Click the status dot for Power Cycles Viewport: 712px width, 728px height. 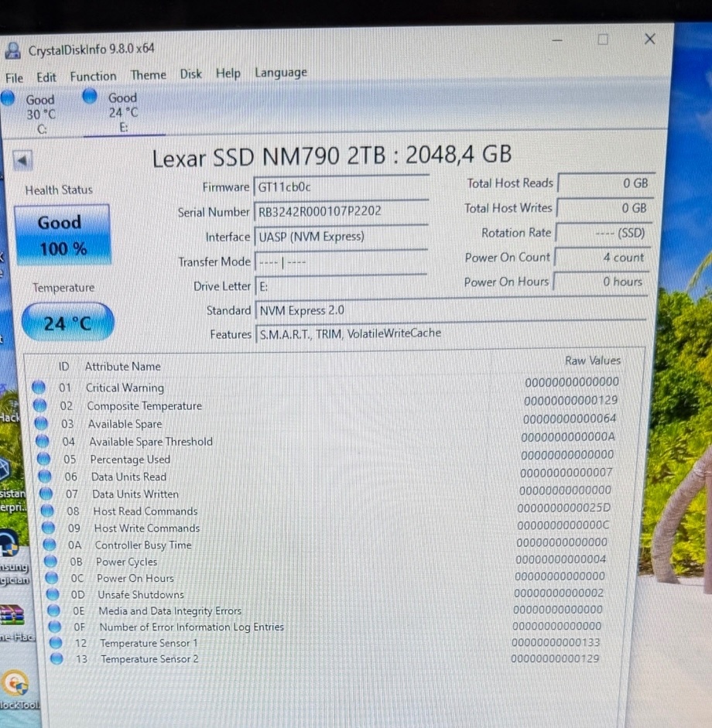[x=50, y=561]
